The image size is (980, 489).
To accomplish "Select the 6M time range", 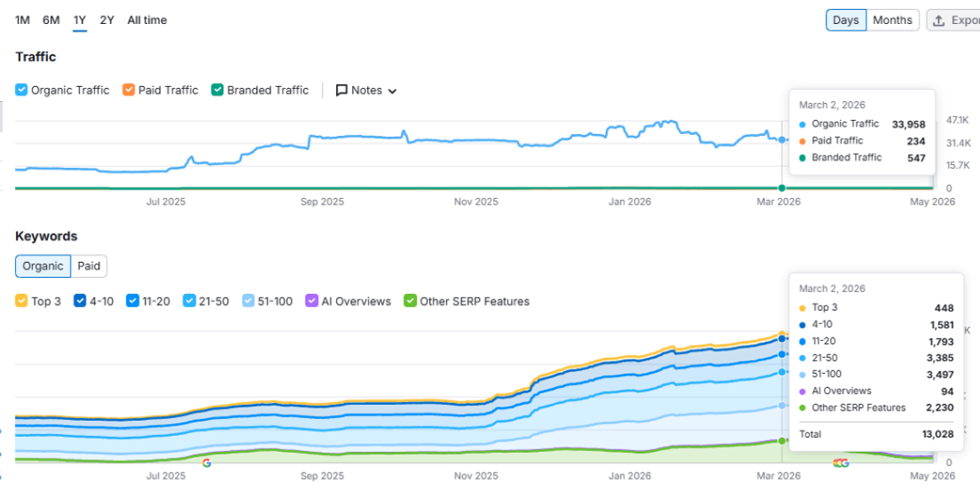I will click(x=51, y=20).
